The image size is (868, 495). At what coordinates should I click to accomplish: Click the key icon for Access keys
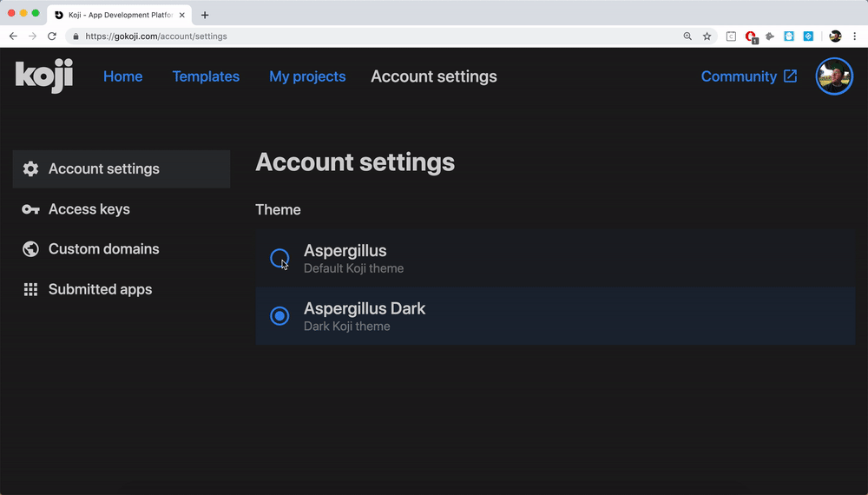pos(30,209)
